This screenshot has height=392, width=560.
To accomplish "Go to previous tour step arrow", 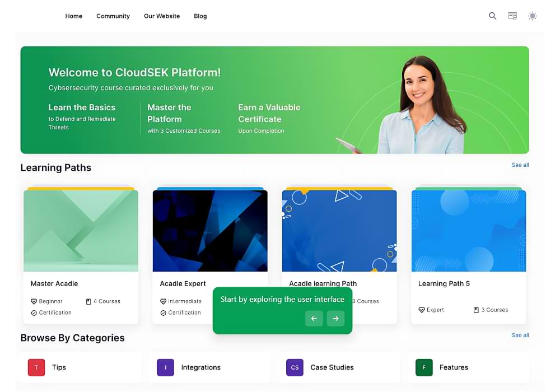I will click(x=314, y=318).
